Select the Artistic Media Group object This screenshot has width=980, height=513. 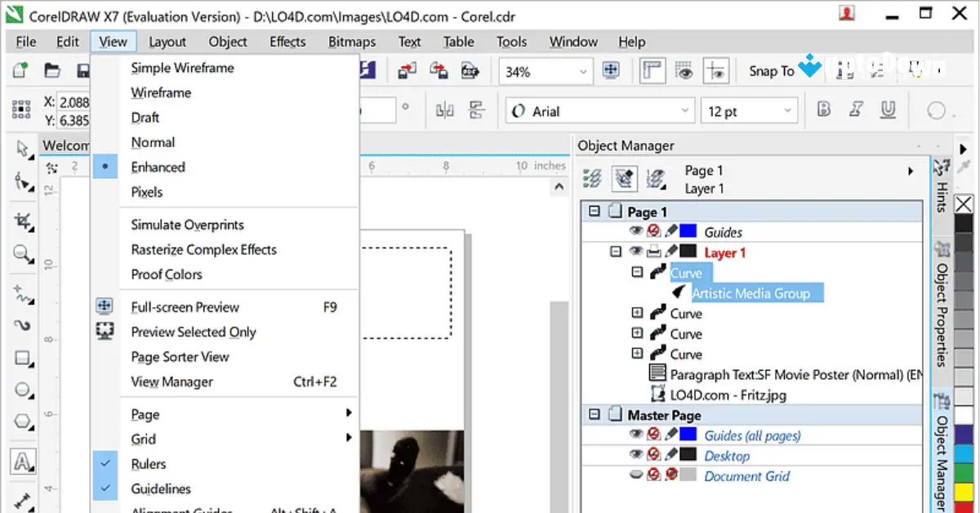[755, 292]
